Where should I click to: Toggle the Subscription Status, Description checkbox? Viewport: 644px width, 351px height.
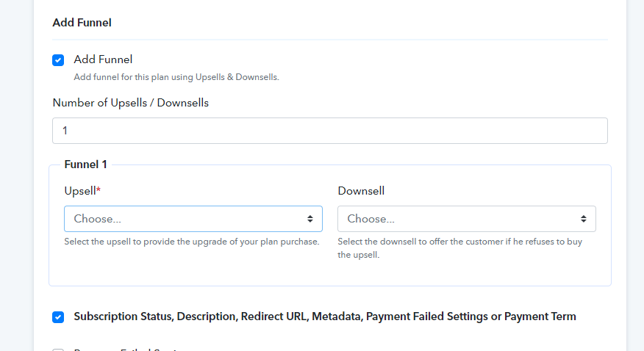[x=58, y=317]
